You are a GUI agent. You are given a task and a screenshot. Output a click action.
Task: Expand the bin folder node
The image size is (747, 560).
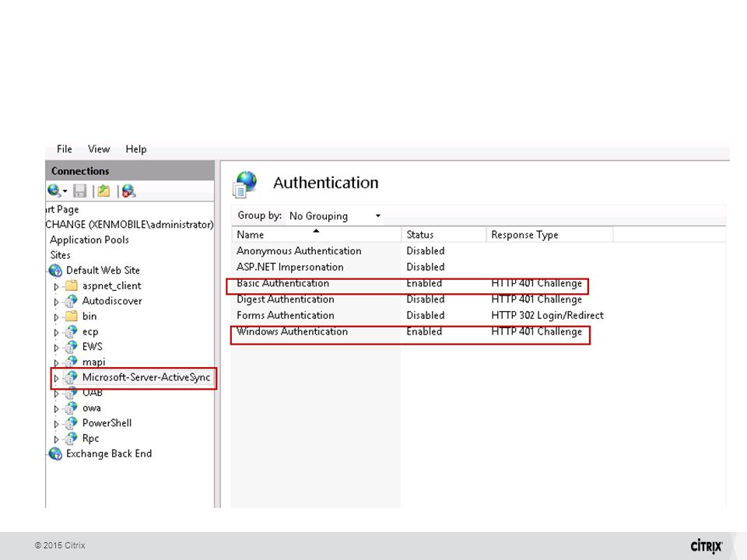(x=56, y=317)
